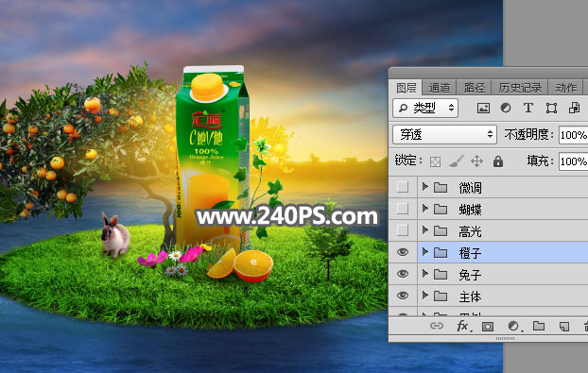Image resolution: width=588 pixels, height=373 pixels.
Task: Show the 高光 group visibility
Action: pos(403,230)
